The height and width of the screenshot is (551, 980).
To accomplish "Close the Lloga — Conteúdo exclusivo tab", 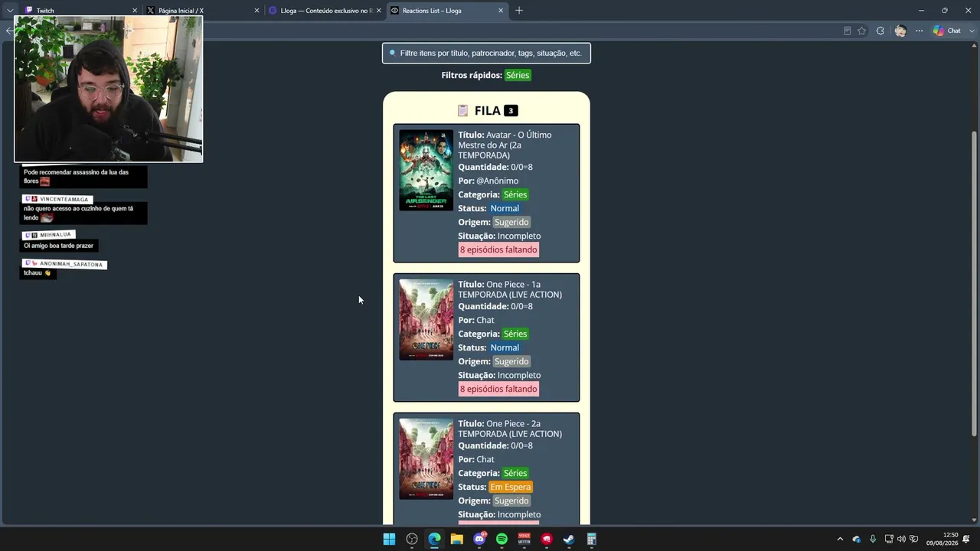I will [x=379, y=11].
